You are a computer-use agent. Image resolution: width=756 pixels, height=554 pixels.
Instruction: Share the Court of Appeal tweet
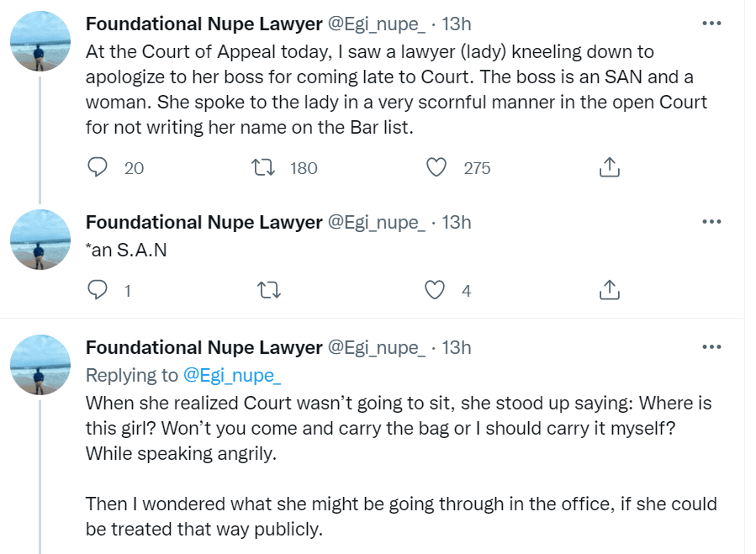tap(609, 168)
